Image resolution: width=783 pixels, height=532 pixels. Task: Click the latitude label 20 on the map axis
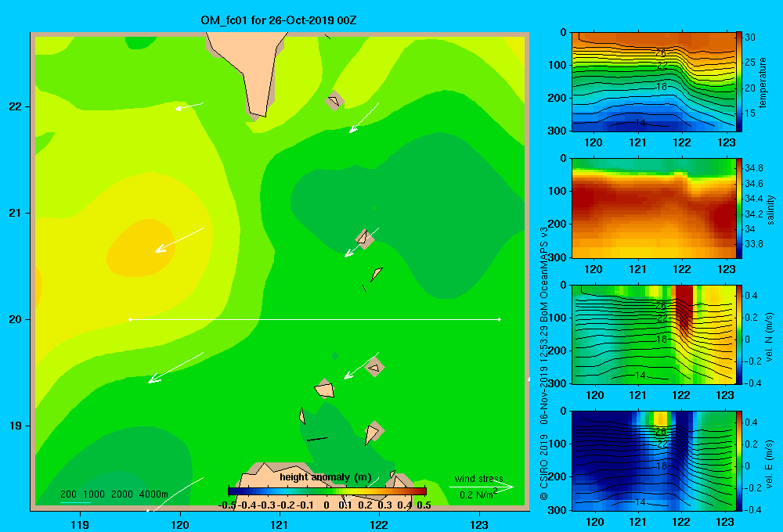[x=16, y=319]
